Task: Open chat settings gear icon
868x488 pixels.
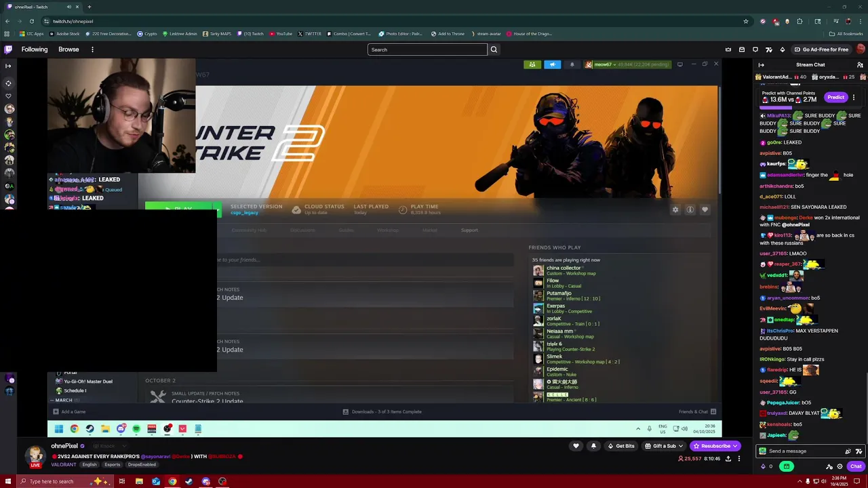Action: pyautogui.click(x=840, y=466)
